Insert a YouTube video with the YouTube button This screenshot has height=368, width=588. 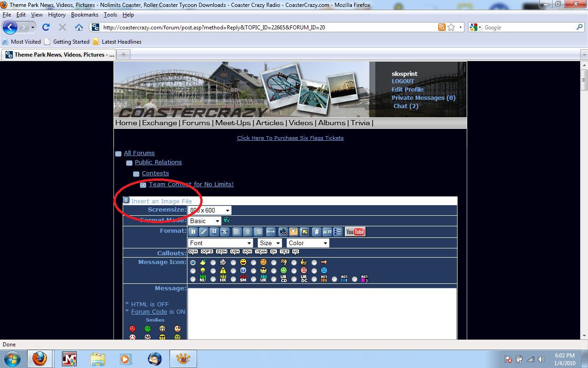[x=355, y=232]
